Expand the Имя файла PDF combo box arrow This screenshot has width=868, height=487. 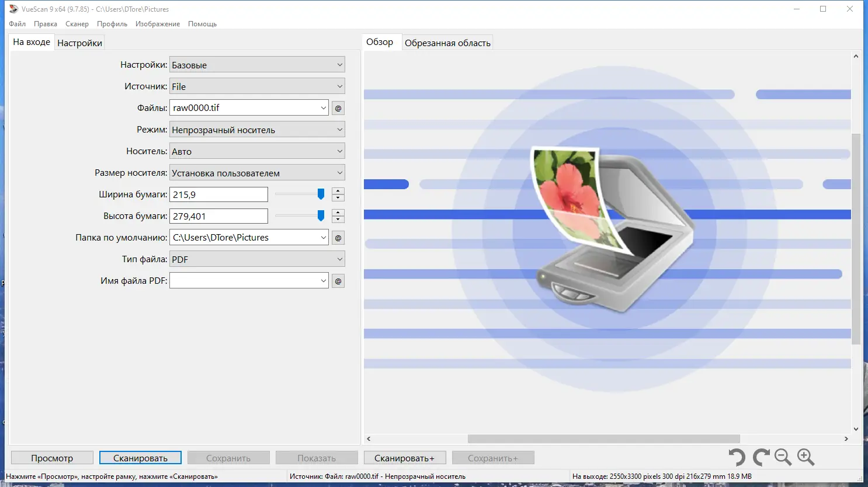coord(324,281)
